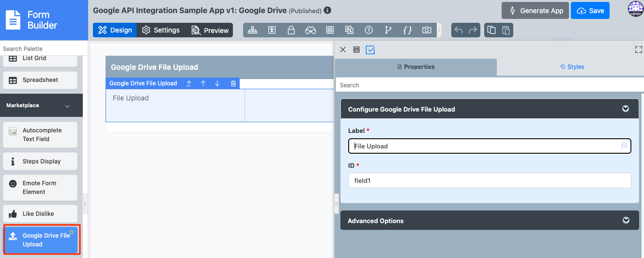Switch to the Preview tab
644x258 pixels.
[210, 30]
